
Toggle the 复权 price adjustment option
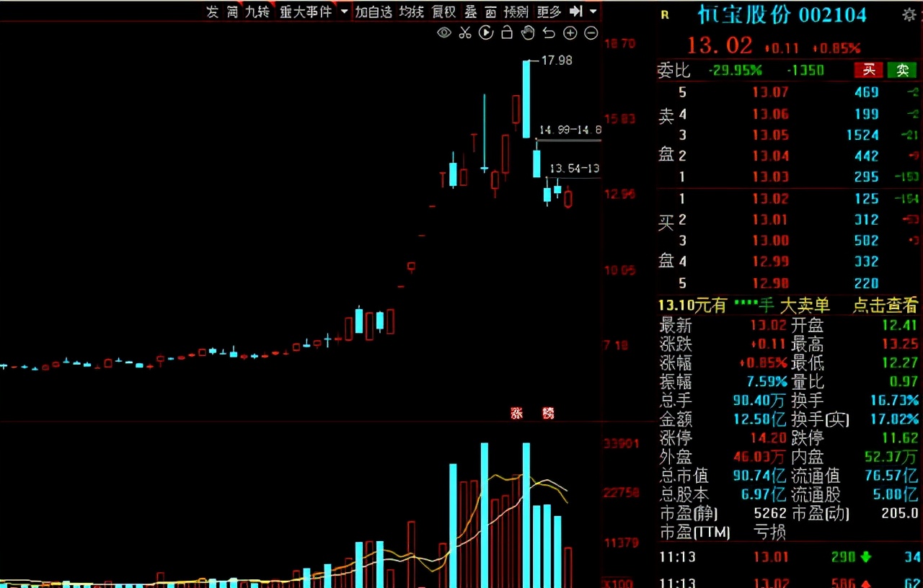pos(444,12)
